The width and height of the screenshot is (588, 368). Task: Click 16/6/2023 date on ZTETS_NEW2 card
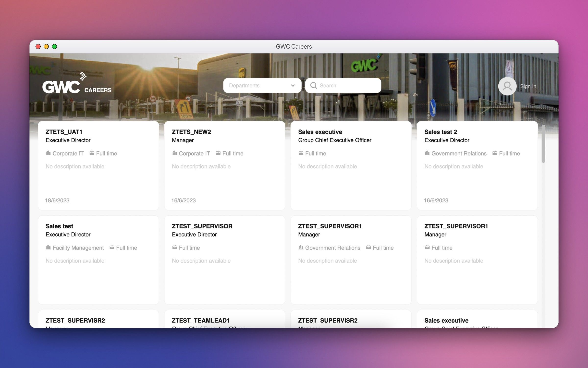tap(184, 200)
